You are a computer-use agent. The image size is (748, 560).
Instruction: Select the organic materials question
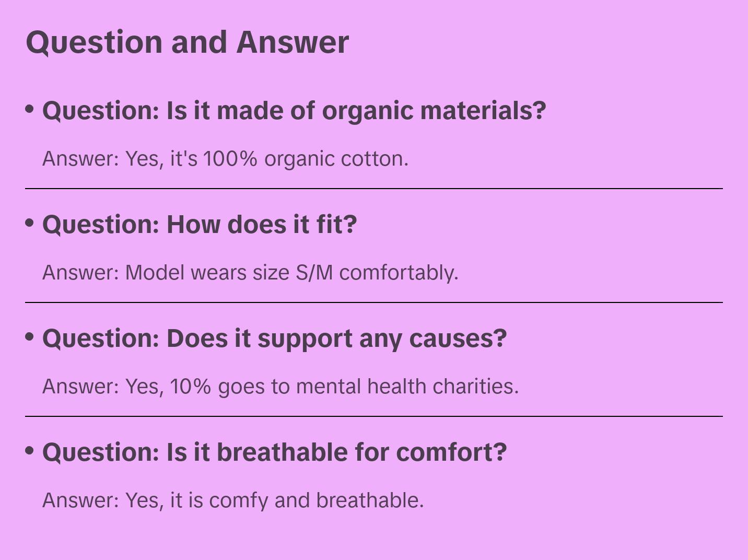(294, 111)
